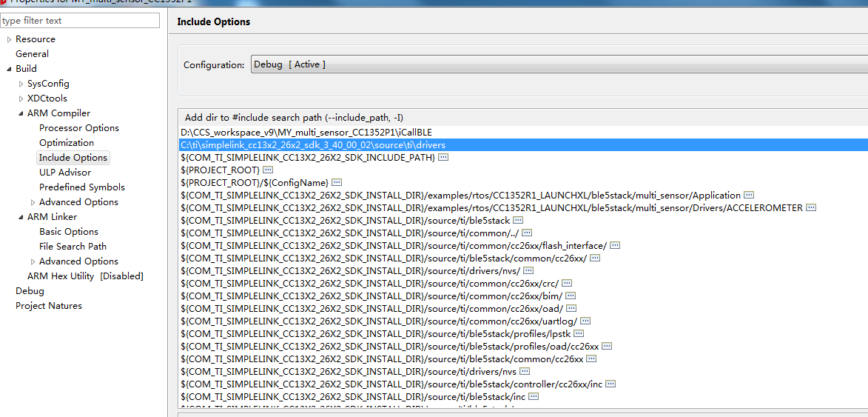Expand the XDCtools tree node
Image resolution: width=868 pixels, height=417 pixels.
click(21, 99)
